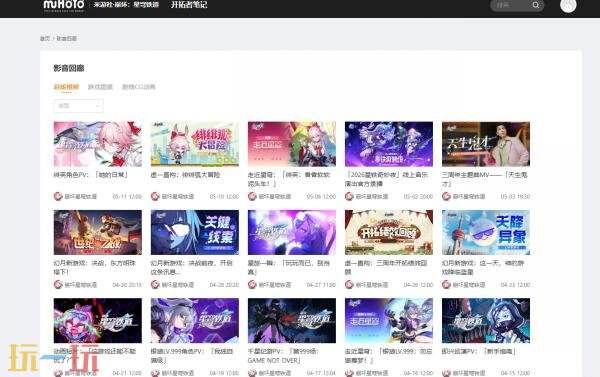Switch to the second tab under 影音回廊
The width and height of the screenshot is (600, 377).
point(100,87)
